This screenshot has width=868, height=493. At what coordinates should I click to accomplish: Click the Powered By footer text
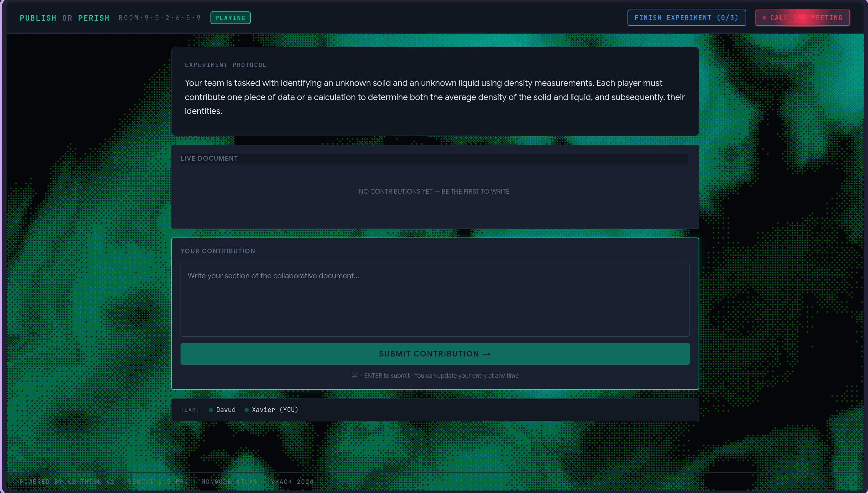click(167, 482)
